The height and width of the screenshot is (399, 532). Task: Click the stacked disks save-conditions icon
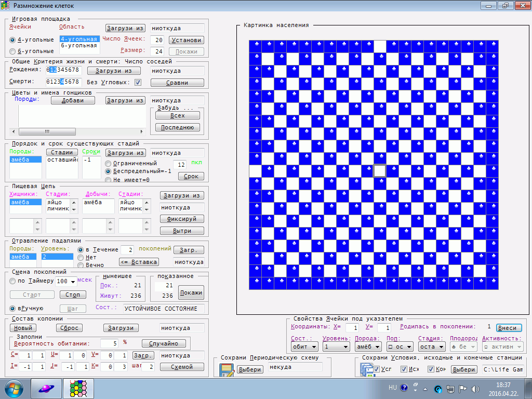coord(365,369)
